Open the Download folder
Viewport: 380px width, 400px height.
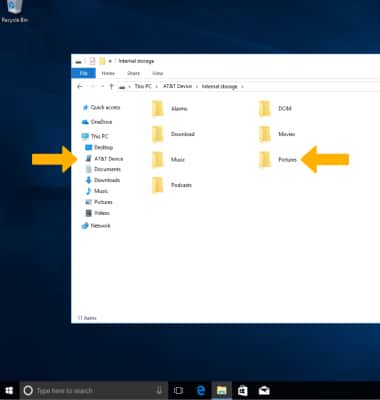173,134
